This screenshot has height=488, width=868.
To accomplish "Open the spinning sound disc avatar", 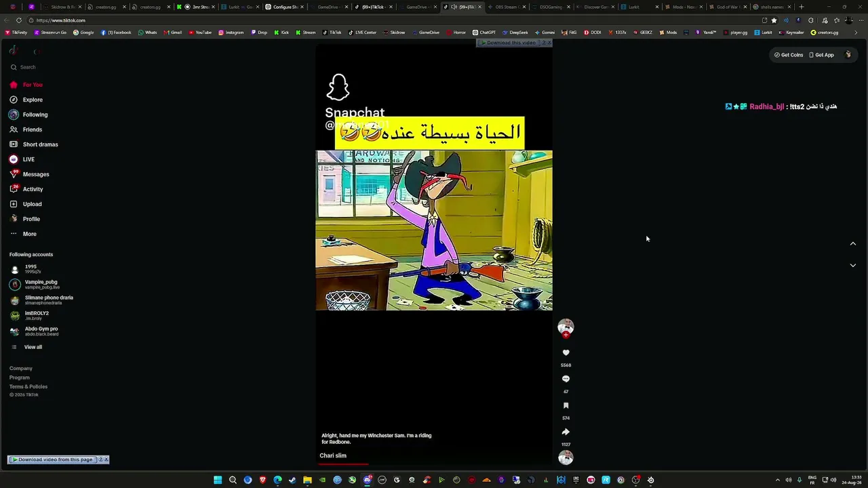I will 566,457.
